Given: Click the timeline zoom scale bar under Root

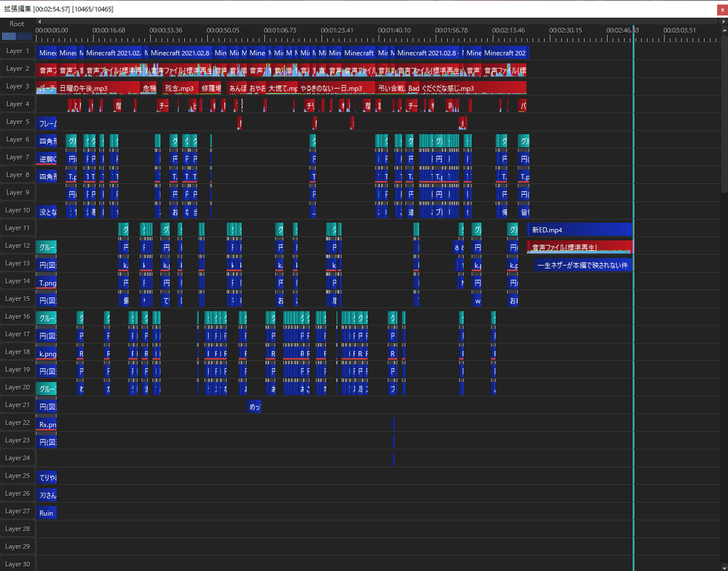Looking at the screenshot, I should 18,36.
